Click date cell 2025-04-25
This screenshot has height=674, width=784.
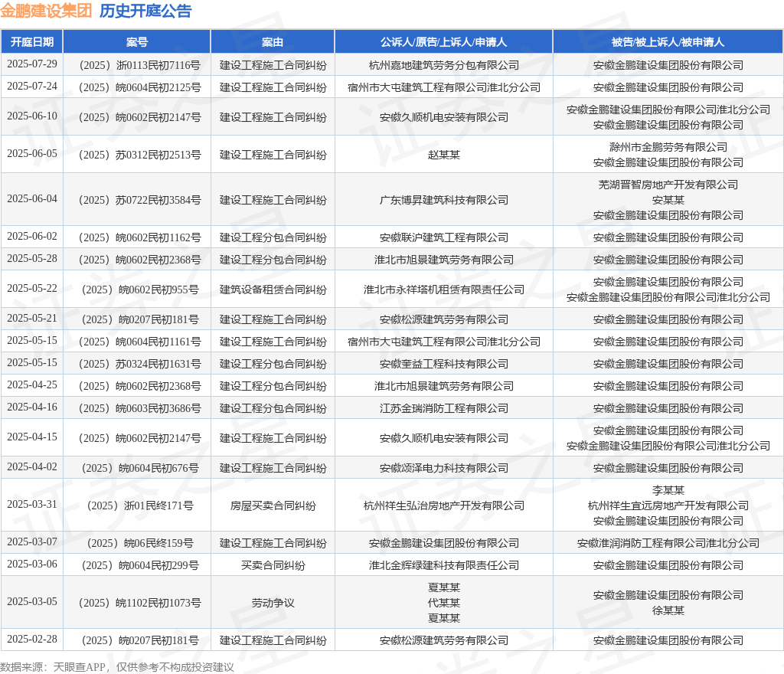[x=32, y=385]
